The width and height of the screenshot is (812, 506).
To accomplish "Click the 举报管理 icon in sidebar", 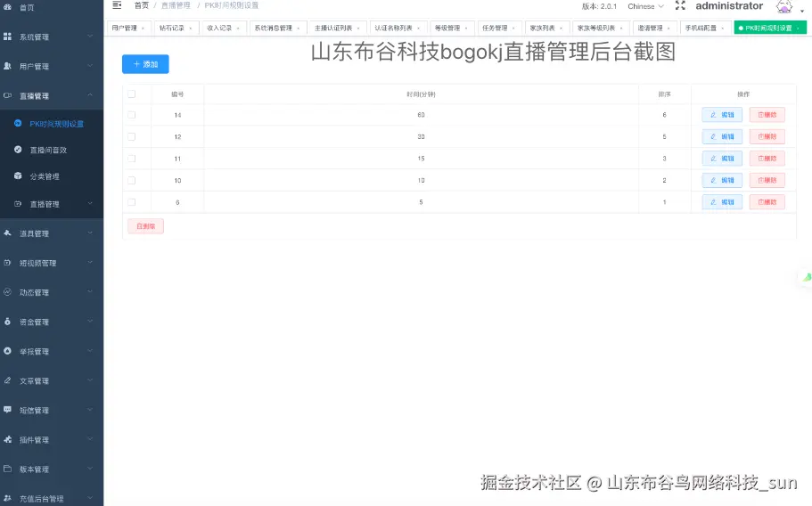I will (x=7, y=351).
